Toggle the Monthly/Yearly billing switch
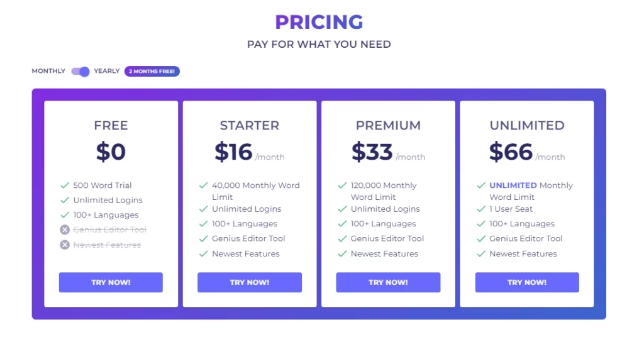 80,72
